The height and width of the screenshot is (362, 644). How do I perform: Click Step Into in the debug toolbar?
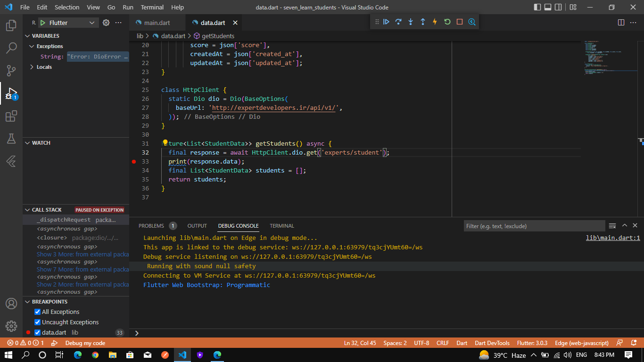(x=411, y=22)
